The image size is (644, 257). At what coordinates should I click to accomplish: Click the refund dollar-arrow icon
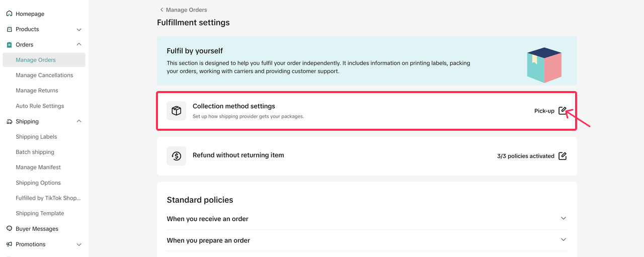pos(176,156)
